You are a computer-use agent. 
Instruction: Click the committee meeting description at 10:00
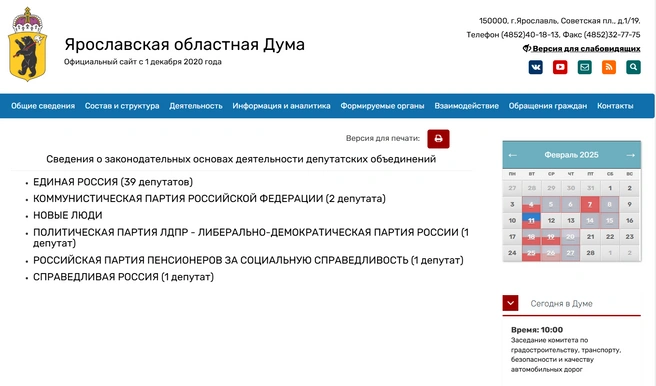(x=566, y=355)
